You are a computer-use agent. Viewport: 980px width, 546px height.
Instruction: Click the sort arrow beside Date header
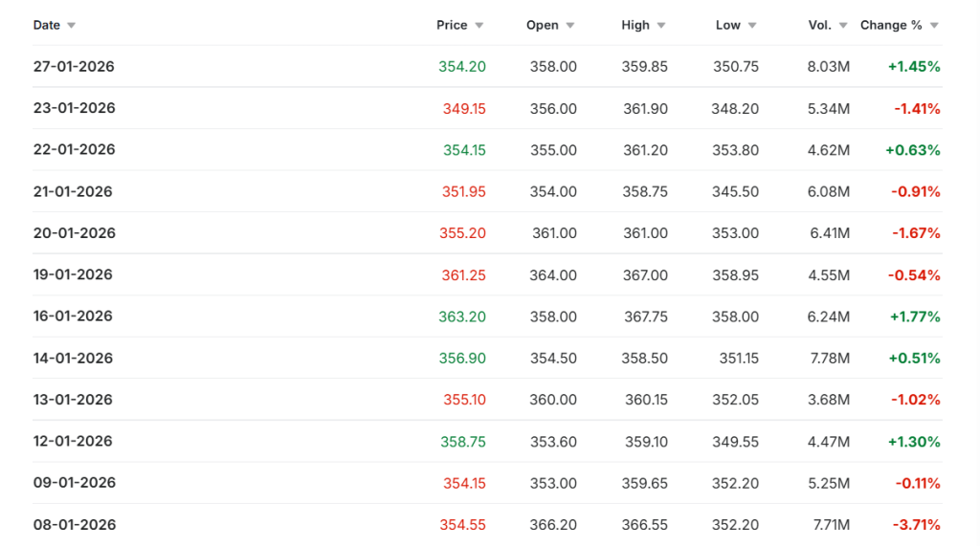tap(72, 26)
